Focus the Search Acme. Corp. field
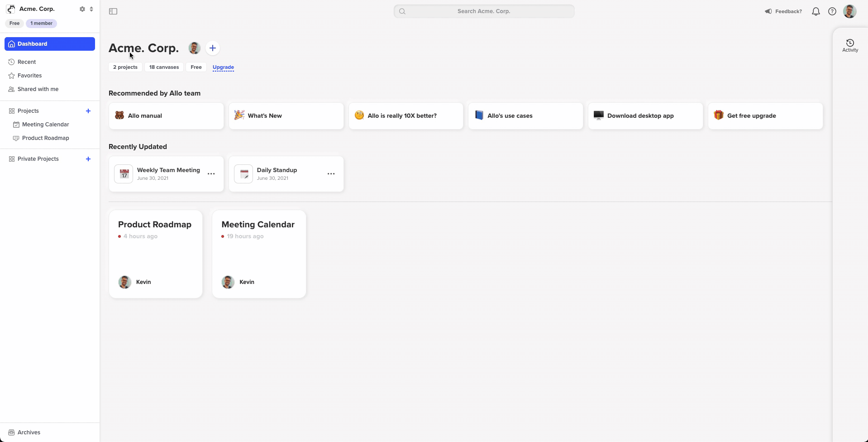This screenshot has width=868, height=442. click(x=484, y=11)
